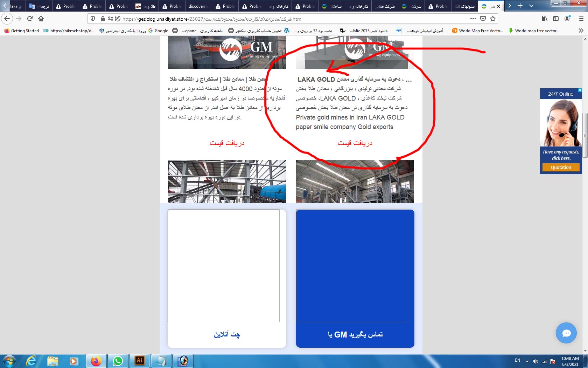Open the nikmehr.top bookmark
Viewport: 588px width, 368px height.
[x=69, y=31]
